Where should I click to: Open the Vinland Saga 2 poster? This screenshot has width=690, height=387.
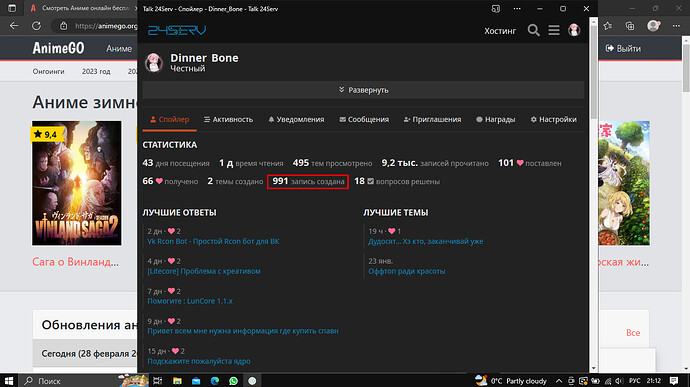pos(77,183)
